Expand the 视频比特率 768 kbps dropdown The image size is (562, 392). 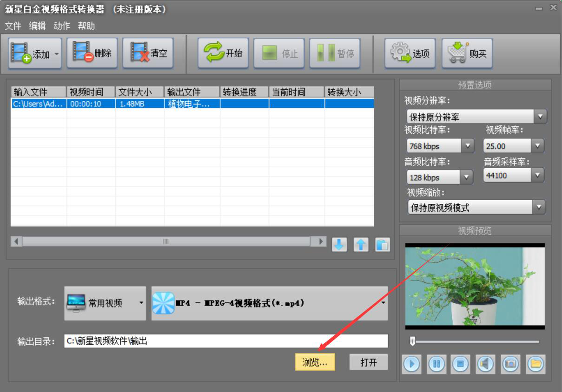(468, 146)
